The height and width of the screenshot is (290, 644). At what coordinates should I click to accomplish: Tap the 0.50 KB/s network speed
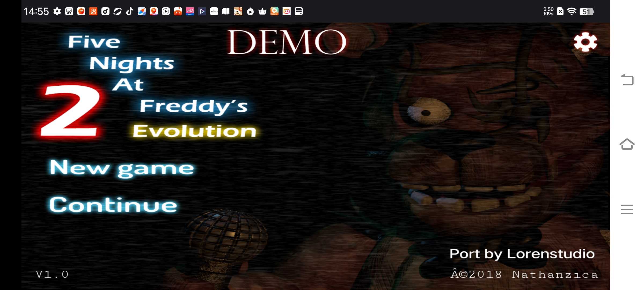tap(548, 11)
